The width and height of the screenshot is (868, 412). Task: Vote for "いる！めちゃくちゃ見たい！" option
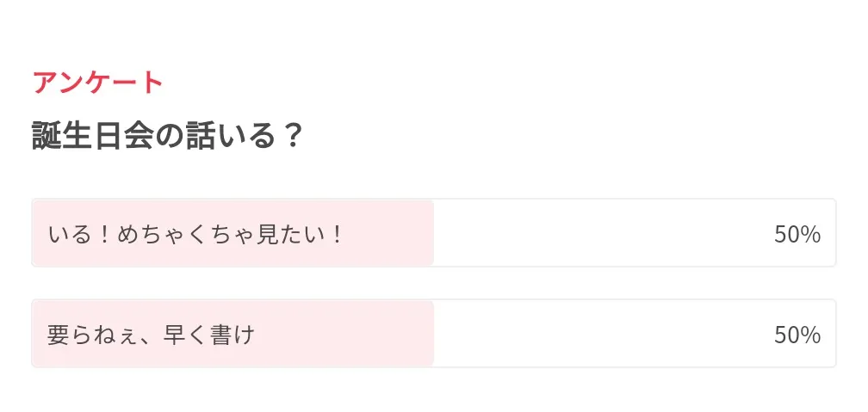coord(196,234)
